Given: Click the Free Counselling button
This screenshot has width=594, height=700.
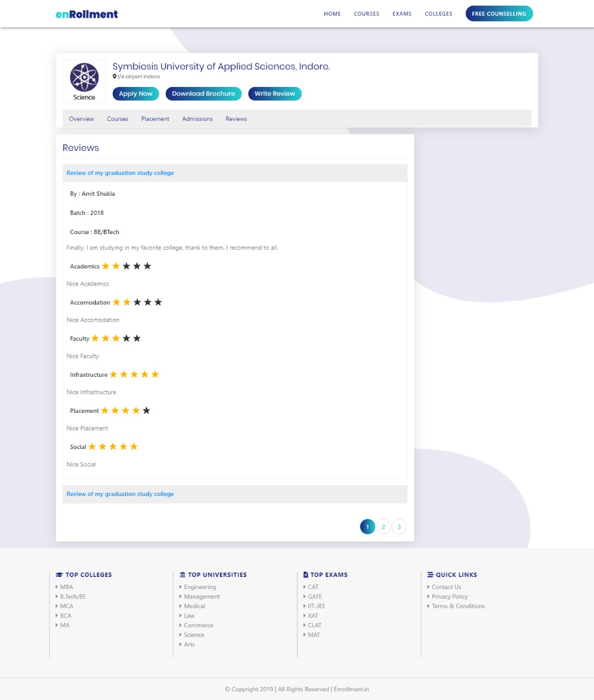Looking at the screenshot, I should (x=499, y=14).
